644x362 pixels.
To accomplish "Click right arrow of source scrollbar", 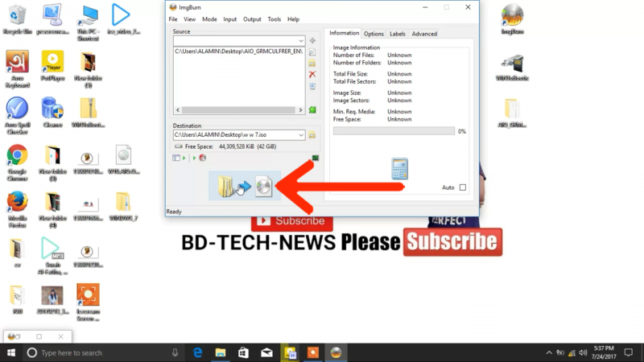I will click(x=300, y=110).
